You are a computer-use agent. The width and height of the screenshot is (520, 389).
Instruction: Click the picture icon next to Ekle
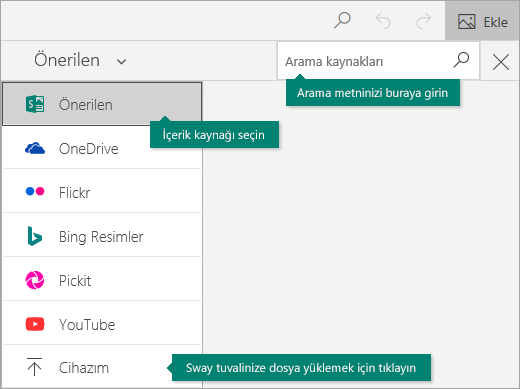tap(467, 22)
